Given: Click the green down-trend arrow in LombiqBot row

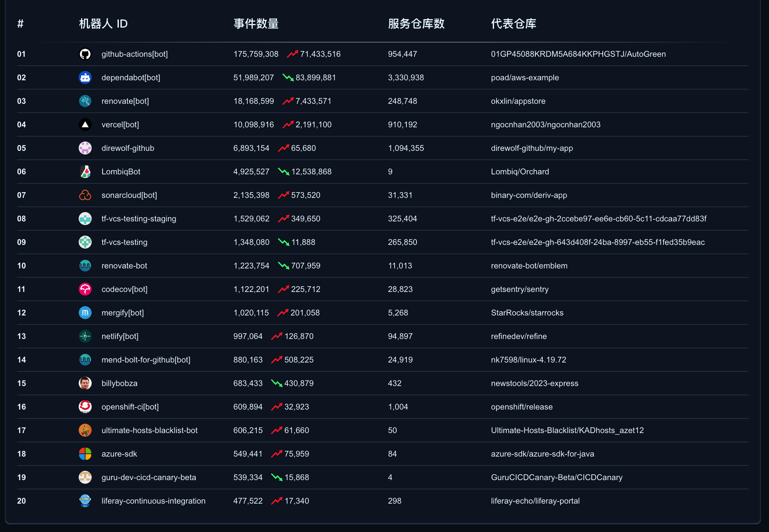Looking at the screenshot, I should point(284,172).
